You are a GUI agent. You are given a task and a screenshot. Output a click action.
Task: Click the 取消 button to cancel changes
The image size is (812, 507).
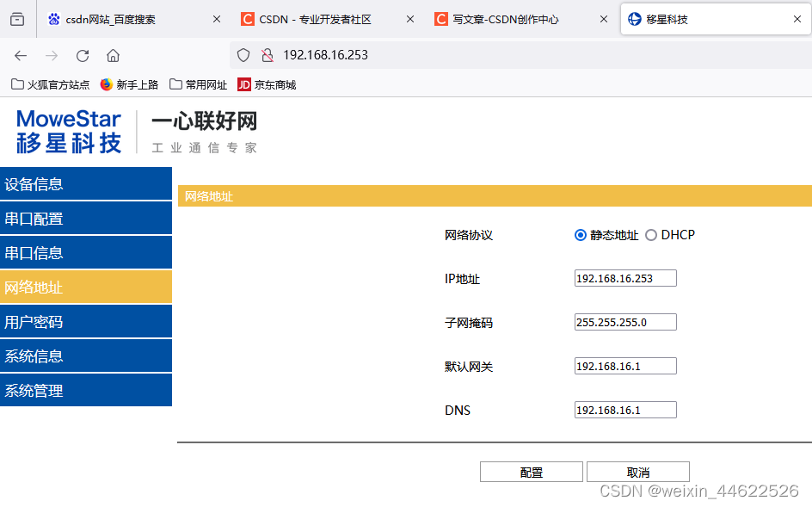637,471
